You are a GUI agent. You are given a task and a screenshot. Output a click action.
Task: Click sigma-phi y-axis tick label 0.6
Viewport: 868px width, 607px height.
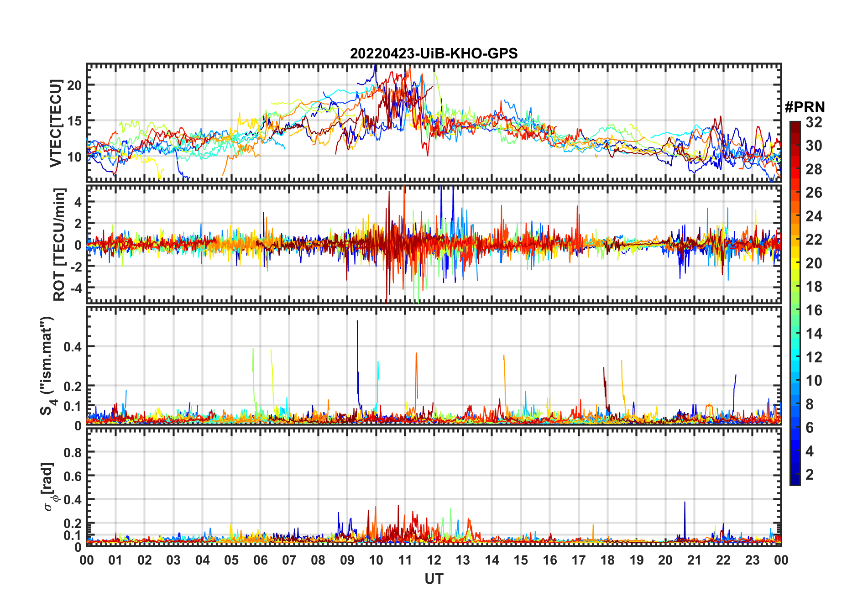pos(73,476)
